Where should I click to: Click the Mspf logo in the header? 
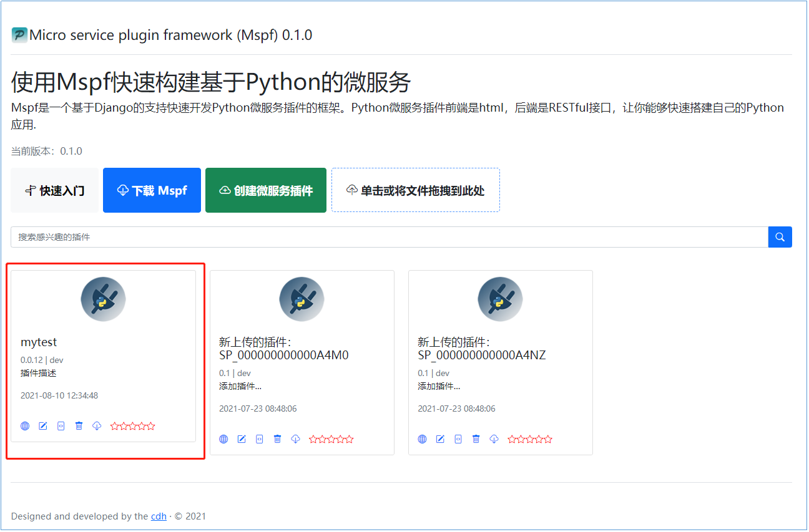click(19, 34)
